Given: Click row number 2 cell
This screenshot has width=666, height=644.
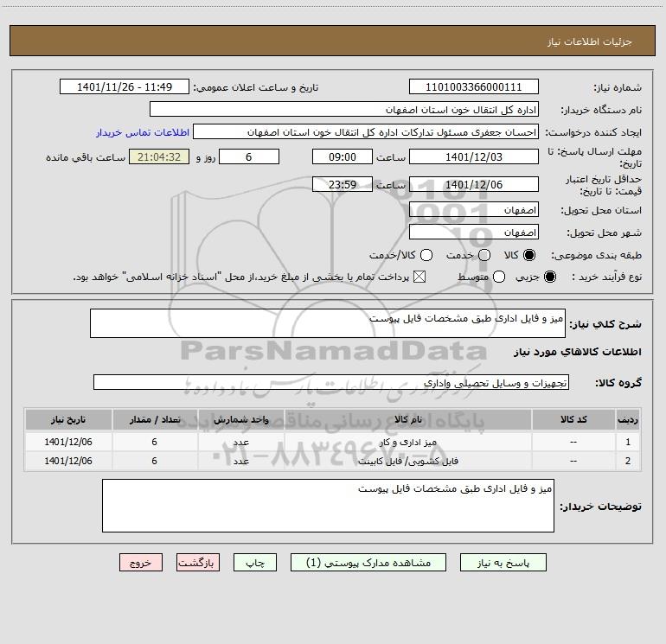Looking at the screenshot, I should click(628, 461).
